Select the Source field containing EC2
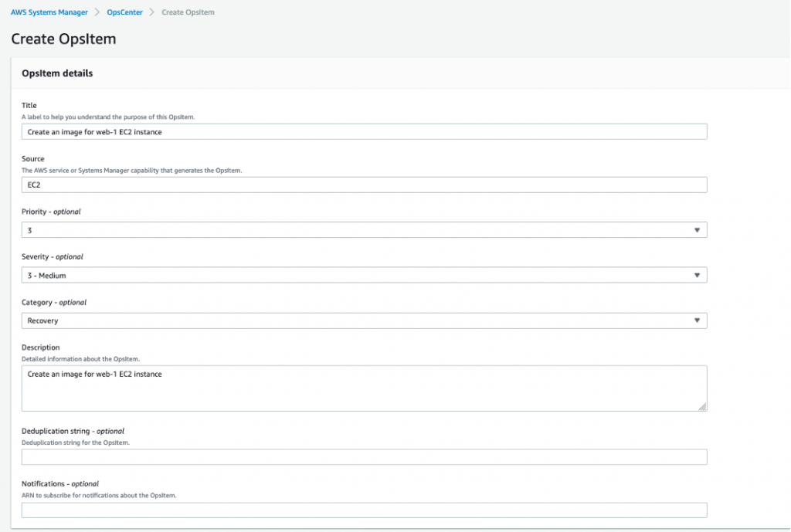 click(x=363, y=185)
